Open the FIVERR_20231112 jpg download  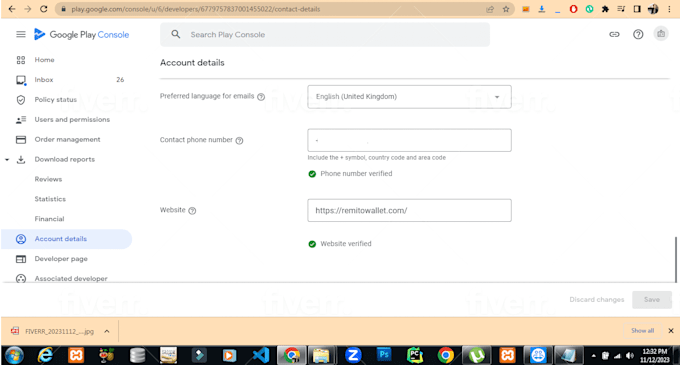click(x=59, y=331)
